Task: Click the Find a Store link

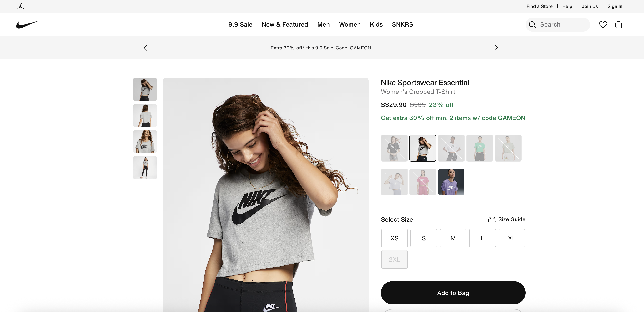Action: tap(539, 6)
